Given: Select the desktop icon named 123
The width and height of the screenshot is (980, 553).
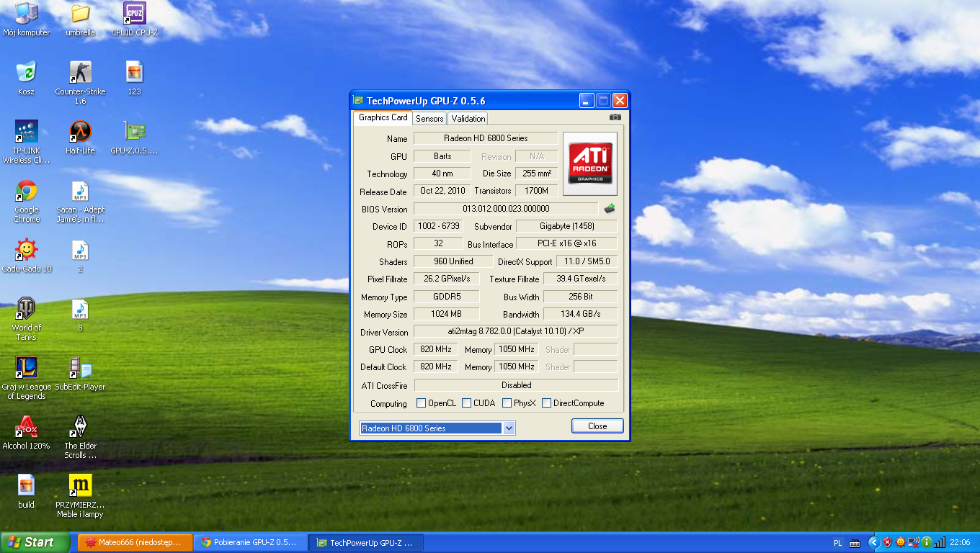Looking at the screenshot, I should point(134,79).
